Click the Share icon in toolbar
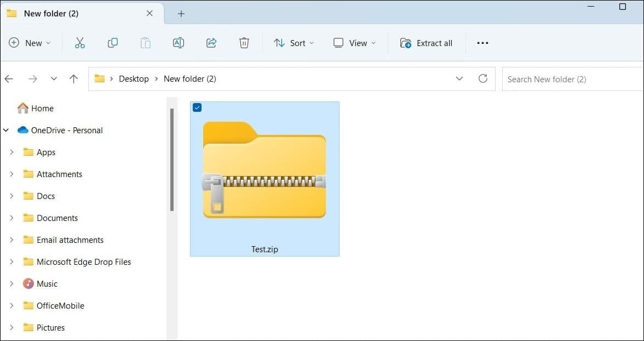 pos(211,43)
